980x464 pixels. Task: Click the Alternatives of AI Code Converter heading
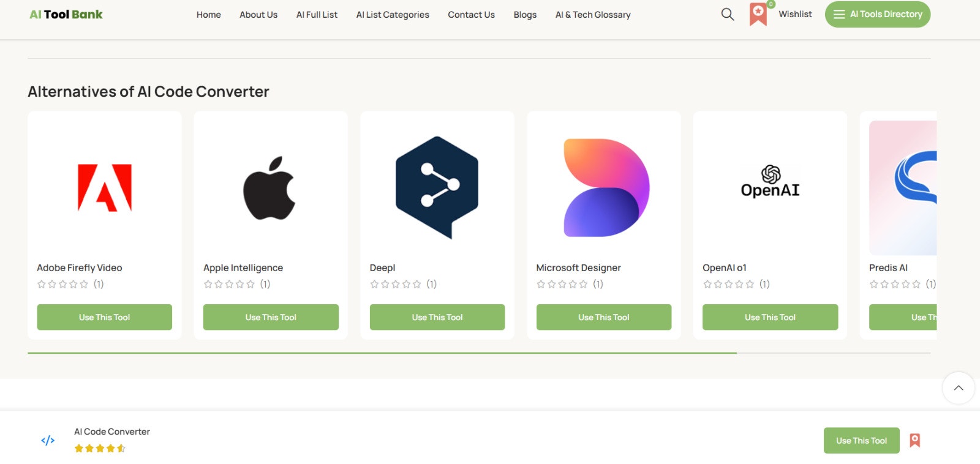tap(148, 91)
